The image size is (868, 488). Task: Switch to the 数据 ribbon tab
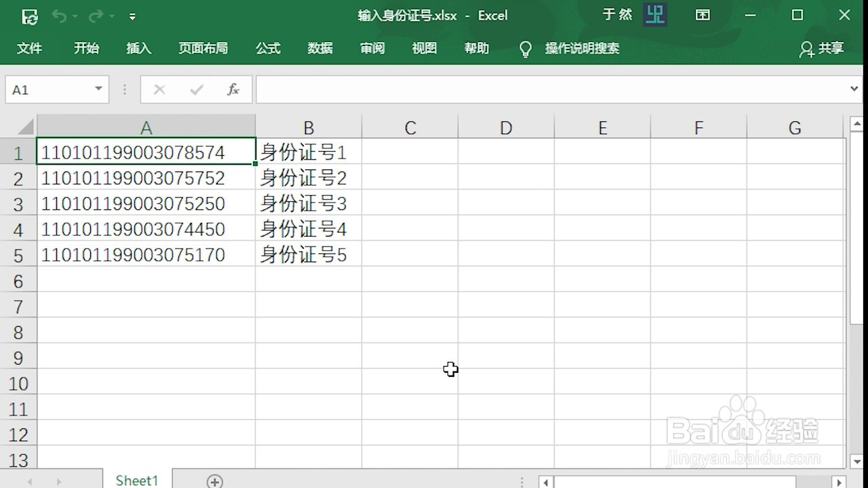click(x=319, y=48)
